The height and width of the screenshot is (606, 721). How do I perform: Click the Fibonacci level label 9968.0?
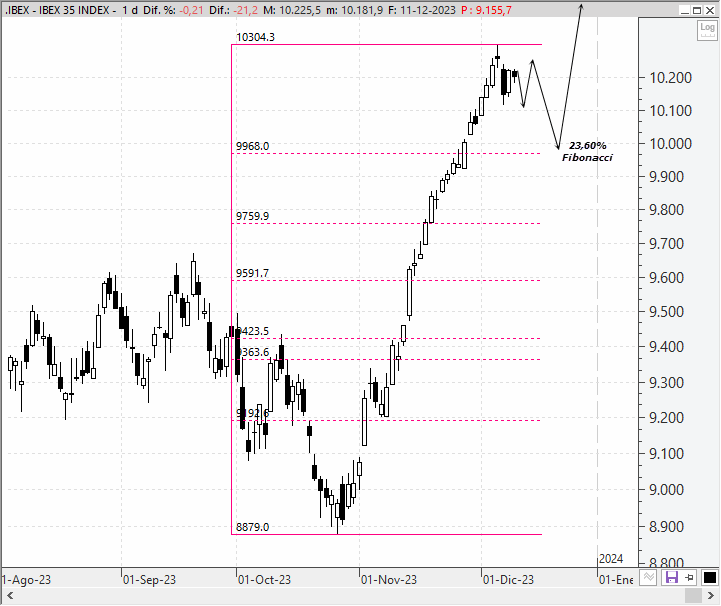(x=252, y=146)
